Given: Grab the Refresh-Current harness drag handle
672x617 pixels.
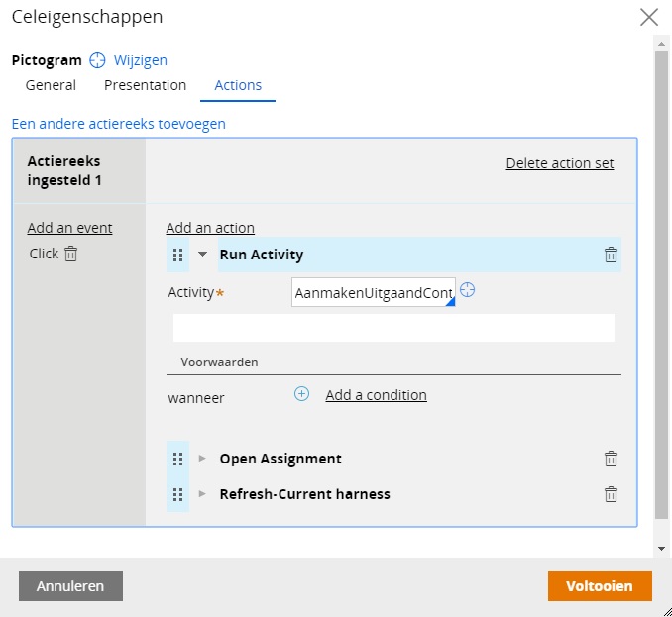Looking at the screenshot, I should tap(177, 494).
